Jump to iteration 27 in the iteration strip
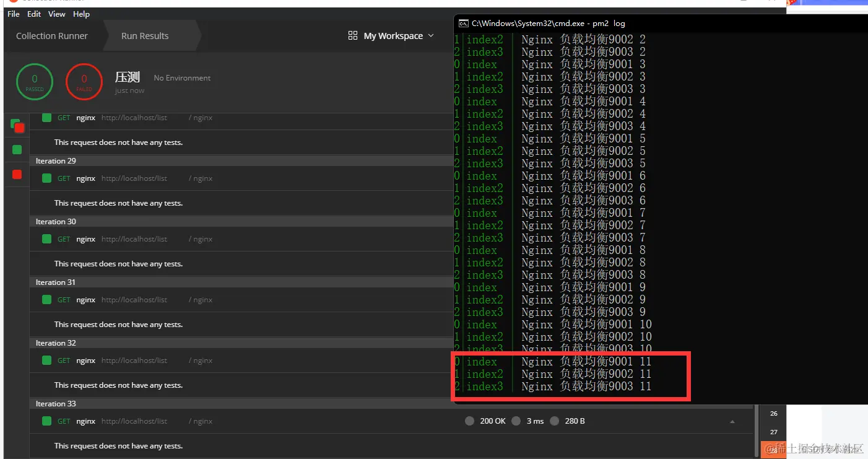The height and width of the screenshot is (459, 868). point(773,432)
